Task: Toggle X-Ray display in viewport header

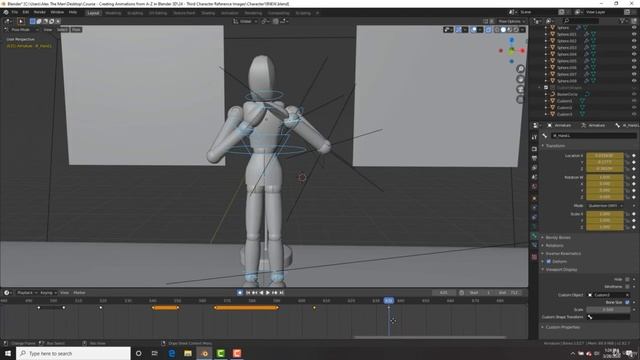Action: click(x=488, y=29)
